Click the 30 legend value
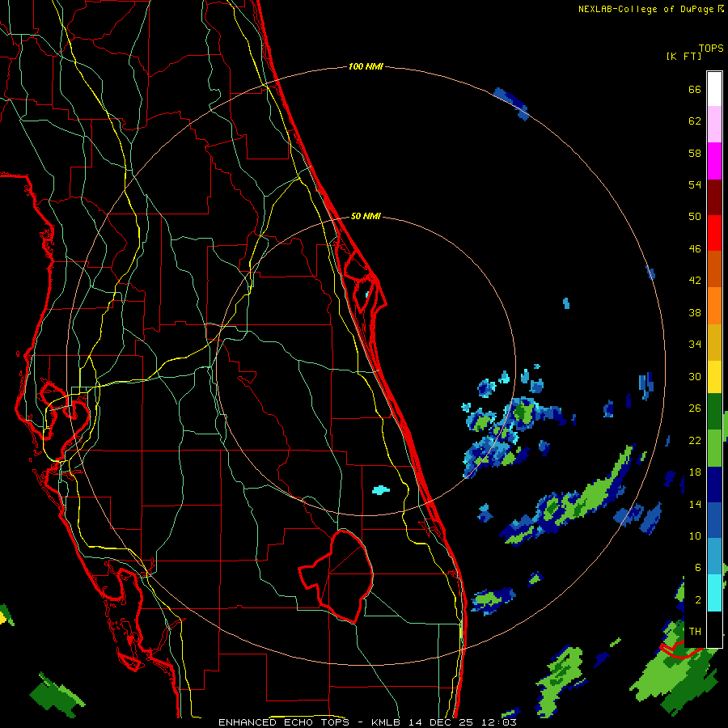Viewport: 728px width, 728px height. coord(695,376)
